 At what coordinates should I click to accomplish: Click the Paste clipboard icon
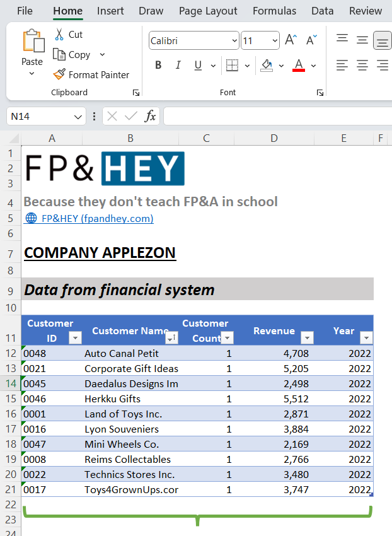pos(33,41)
